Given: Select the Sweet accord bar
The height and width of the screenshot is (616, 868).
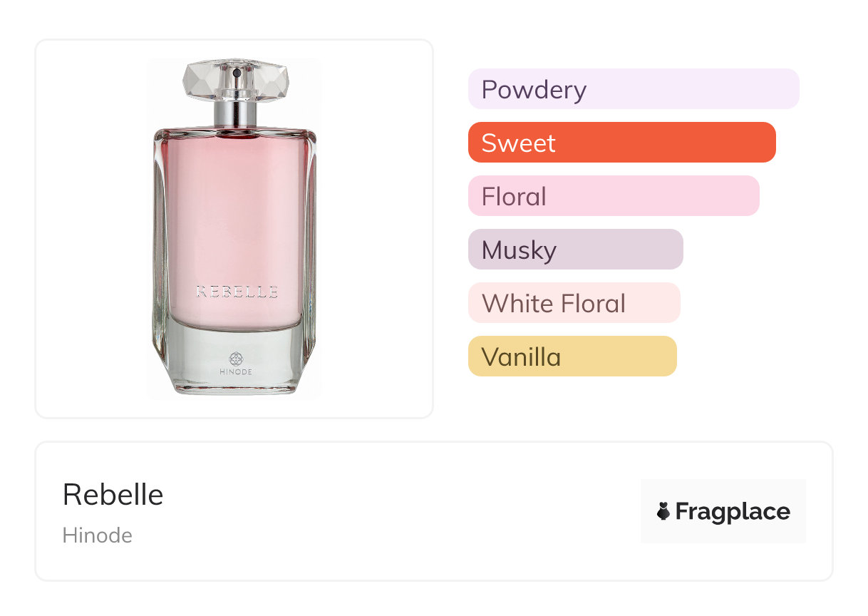Looking at the screenshot, I should [621, 143].
